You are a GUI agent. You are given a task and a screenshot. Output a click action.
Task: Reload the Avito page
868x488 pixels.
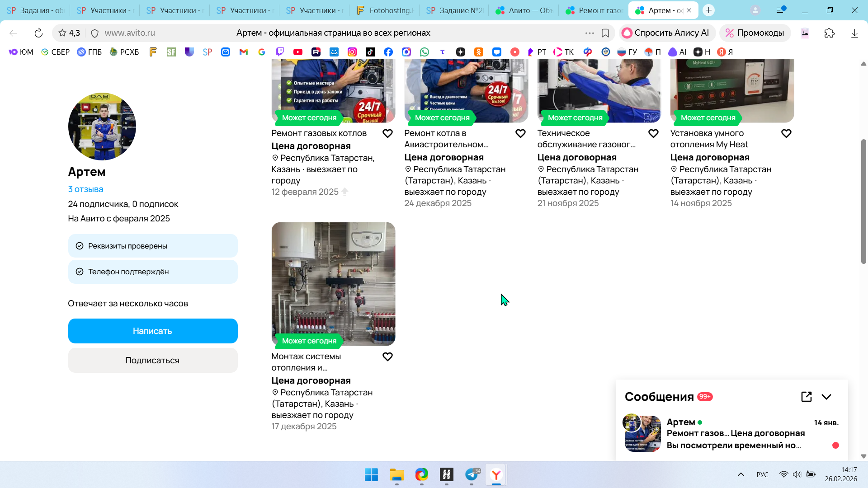(38, 33)
